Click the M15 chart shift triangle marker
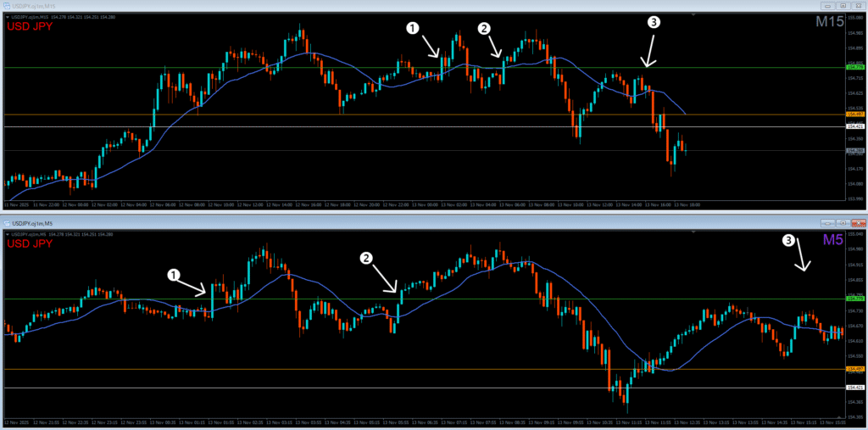868x430 pixels. pyautogui.click(x=693, y=15)
